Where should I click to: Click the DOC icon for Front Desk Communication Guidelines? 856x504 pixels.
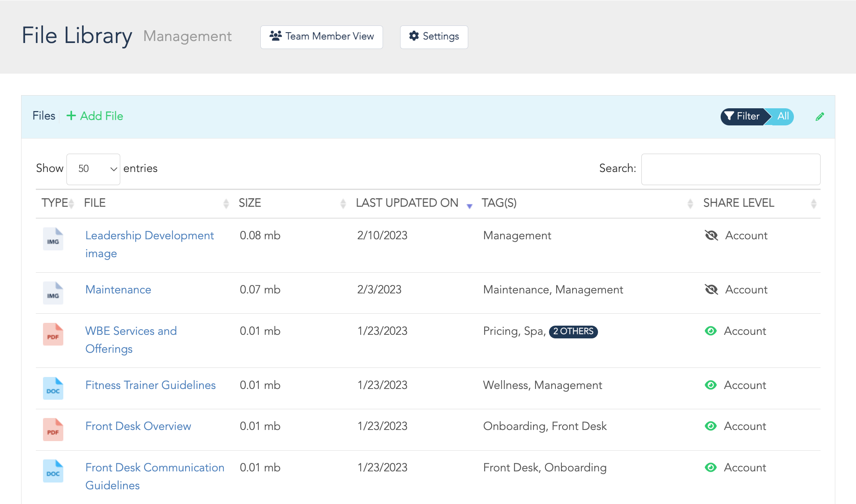point(53,471)
